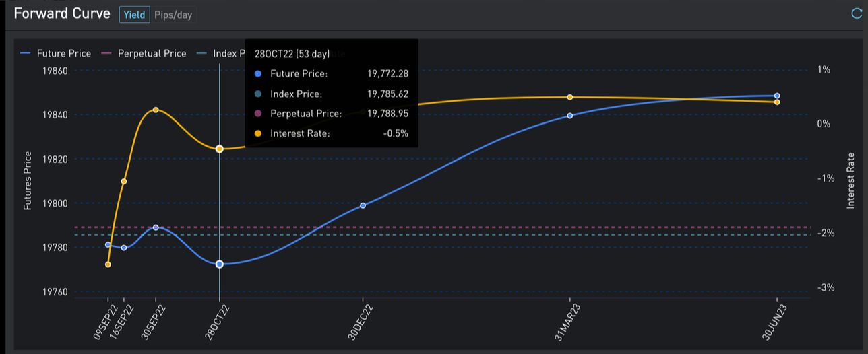The width and height of the screenshot is (868, 354).
Task: Click the blue futures point at 31MAR23
Action: click(569, 116)
